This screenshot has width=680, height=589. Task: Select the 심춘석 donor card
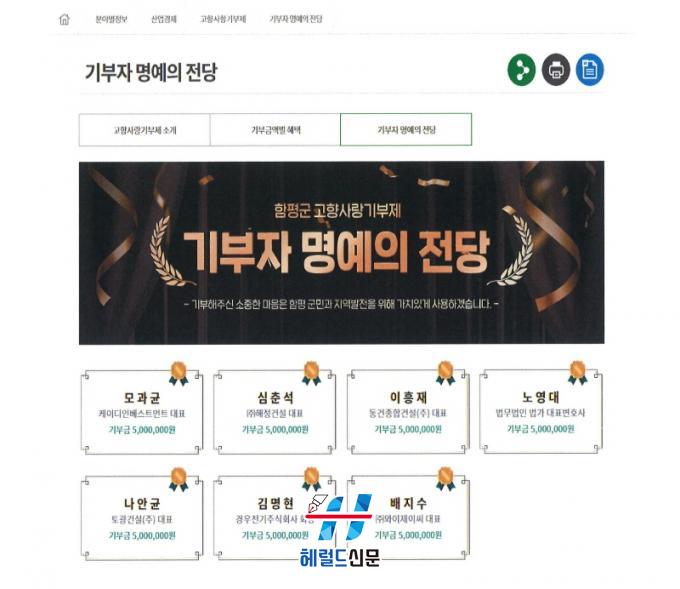pyautogui.click(x=275, y=412)
